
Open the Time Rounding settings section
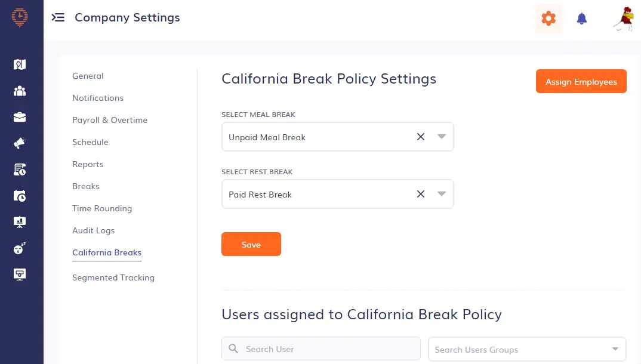(x=102, y=208)
